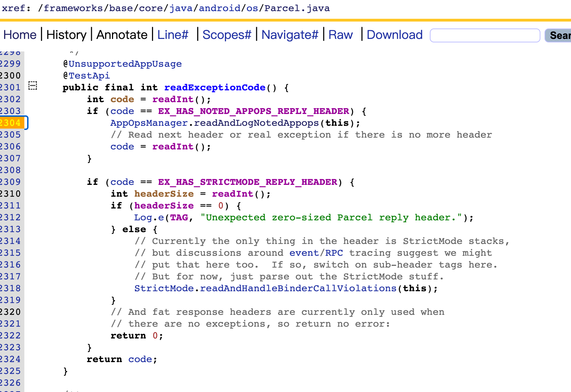Open the Navigate# panel

[290, 34]
